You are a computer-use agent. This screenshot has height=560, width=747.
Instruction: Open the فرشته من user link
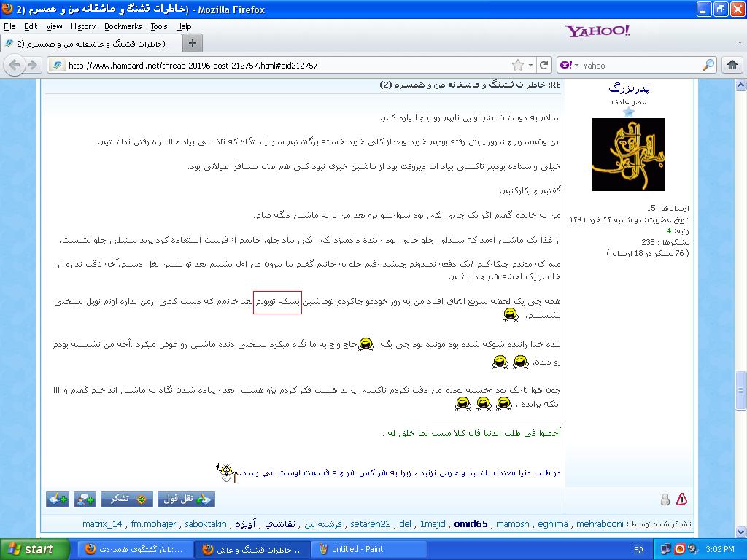323,524
